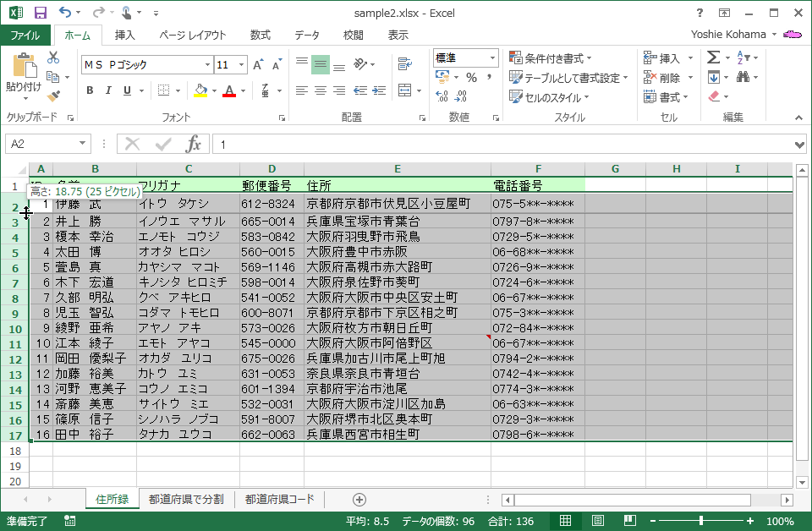Apply percent style format
812x531 pixels.
pyautogui.click(x=471, y=78)
